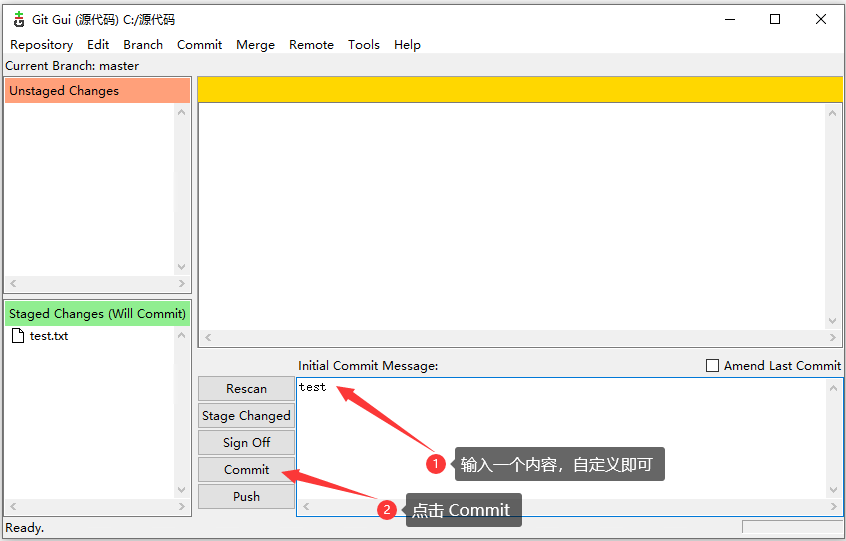The height and width of the screenshot is (541, 846).
Task: Click the file icon next to test.txt
Action: [18, 336]
